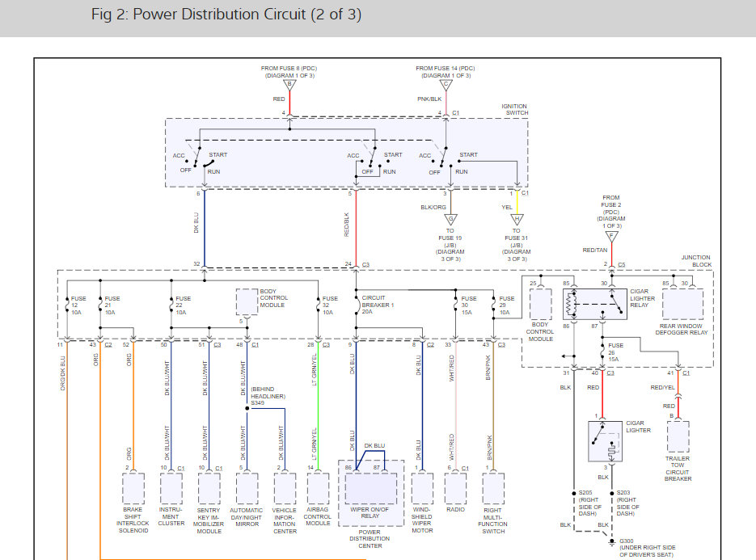
Task: Click the Brake Shift Interlock Solenoid box
Action: point(133,488)
